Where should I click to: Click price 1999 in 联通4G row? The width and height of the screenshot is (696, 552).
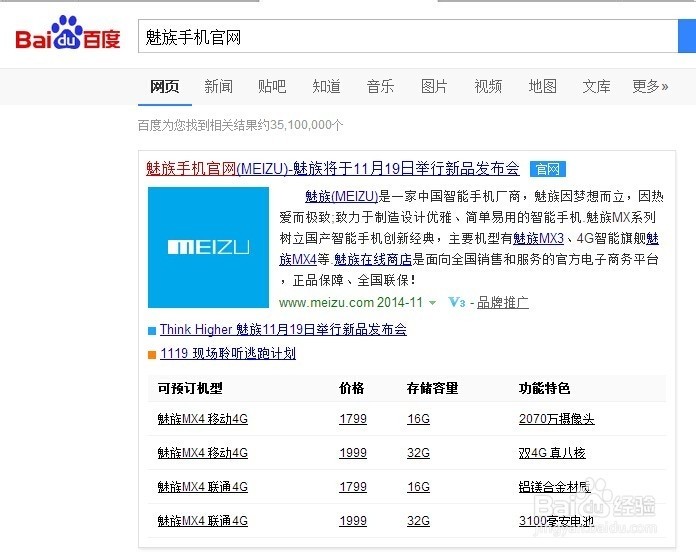tap(353, 520)
